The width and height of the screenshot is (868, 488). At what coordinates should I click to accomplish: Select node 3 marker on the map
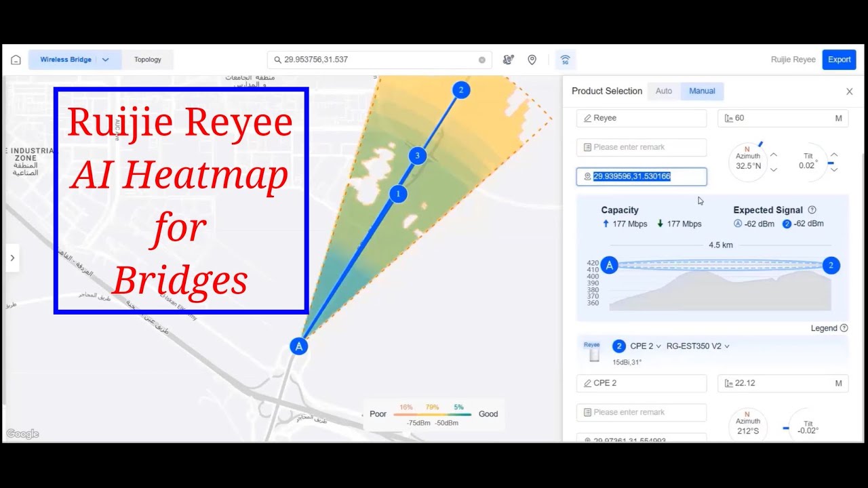(417, 156)
